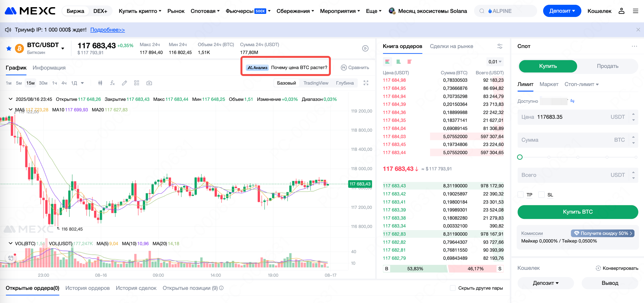Open Еще dropdown menu

point(373,11)
